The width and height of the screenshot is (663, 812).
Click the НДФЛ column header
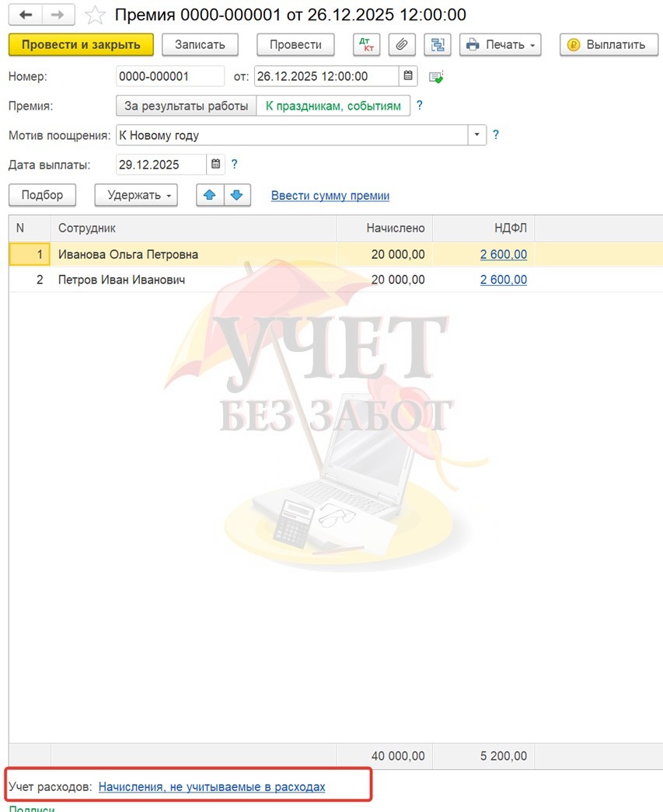(483, 228)
